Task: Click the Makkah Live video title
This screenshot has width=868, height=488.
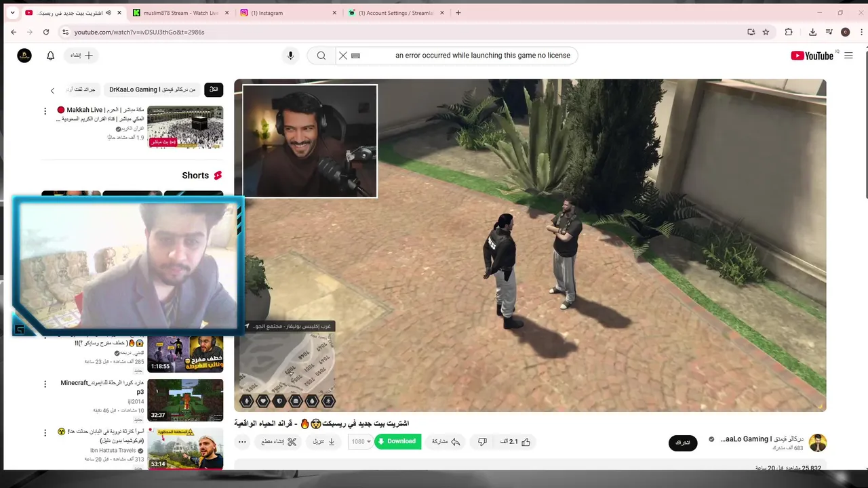Action: [x=102, y=114]
